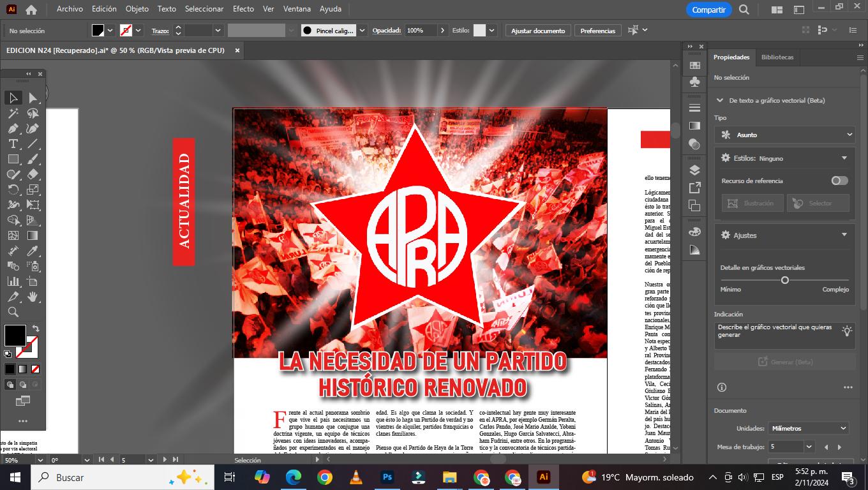Collapse De texto a gráfico vectorial section
868x490 pixels.
[720, 100]
